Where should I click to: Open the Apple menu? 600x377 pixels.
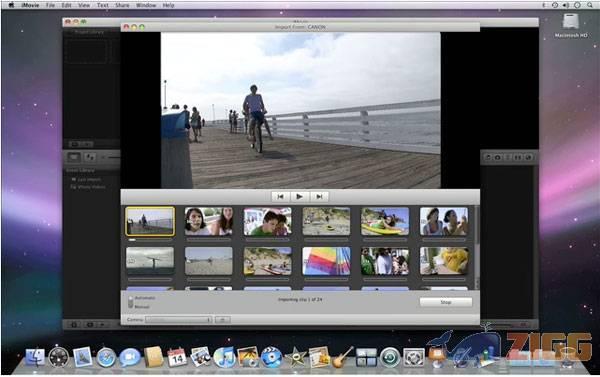tap(11, 5)
